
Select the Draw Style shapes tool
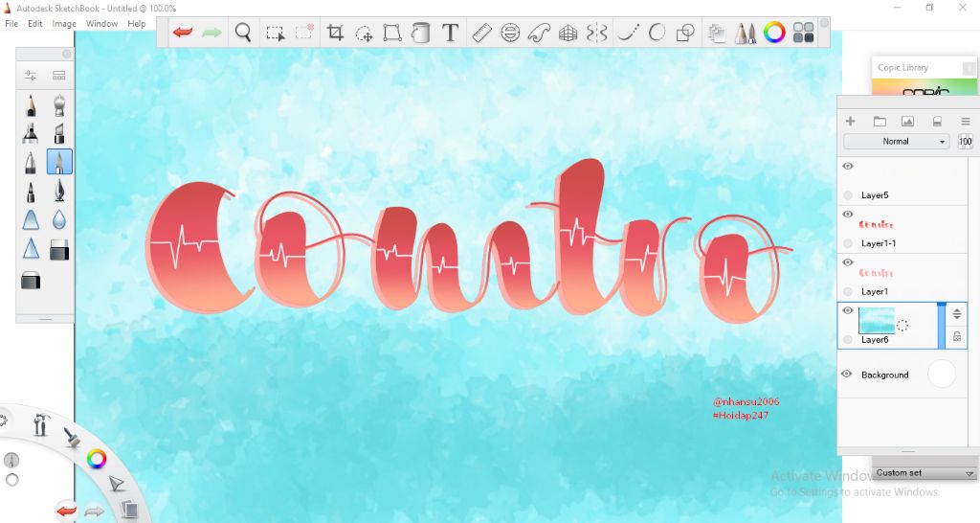(x=685, y=32)
